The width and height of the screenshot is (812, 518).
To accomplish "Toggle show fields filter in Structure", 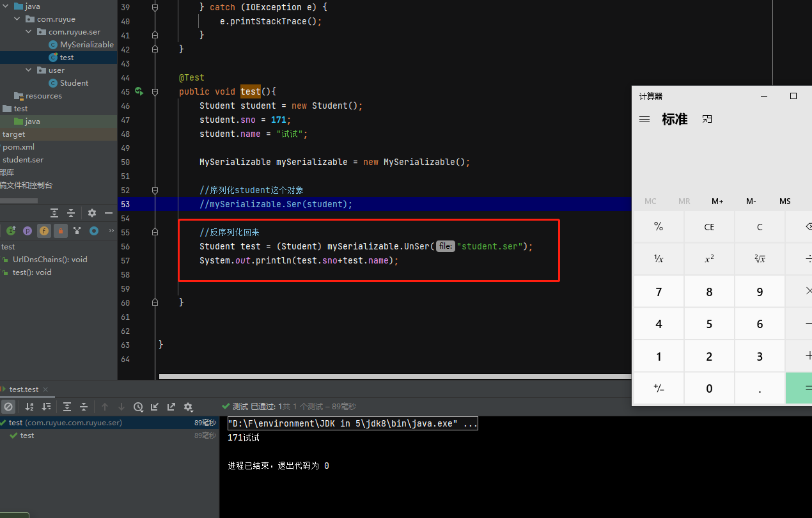I will click(44, 231).
